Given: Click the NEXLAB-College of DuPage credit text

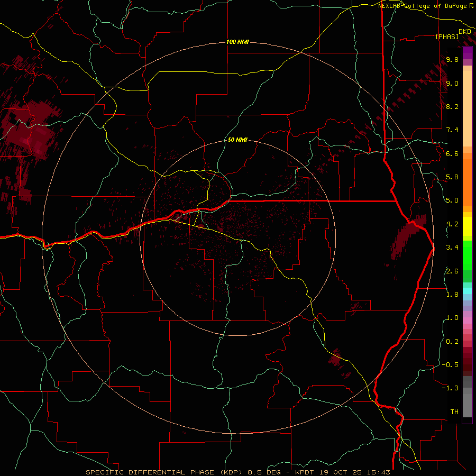Looking at the screenshot, I should (x=422, y=6).
